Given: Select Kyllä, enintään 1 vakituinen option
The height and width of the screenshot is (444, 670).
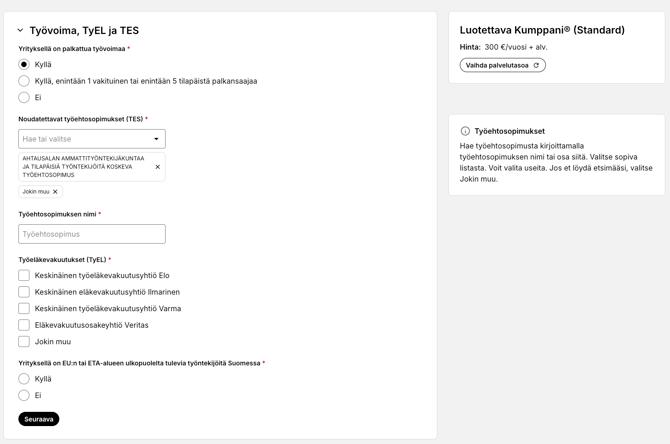Looking at the screenshot, I should (x=24, y=81).
